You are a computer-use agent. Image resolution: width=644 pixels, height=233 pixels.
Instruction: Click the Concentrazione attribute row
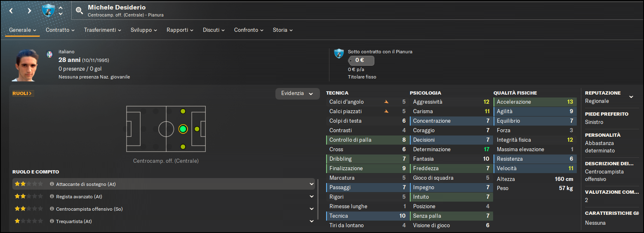pyautogui.click(x=451, y=121)
